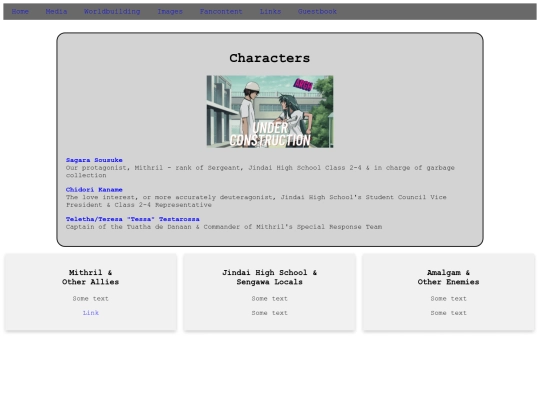Image resolution: width=540 pixels, height=405 pixels.
Task: Select the Characters page heading
Action: pos(270,58)
